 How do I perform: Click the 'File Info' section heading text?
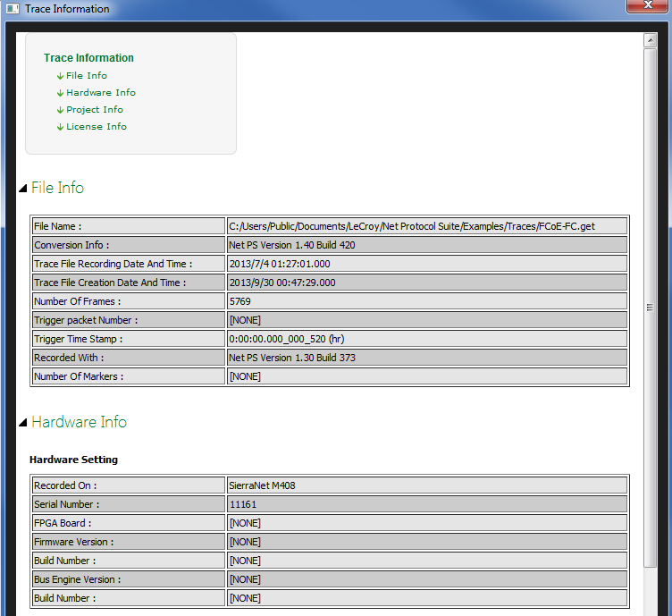pyautogui.click(x=57, y=188)
